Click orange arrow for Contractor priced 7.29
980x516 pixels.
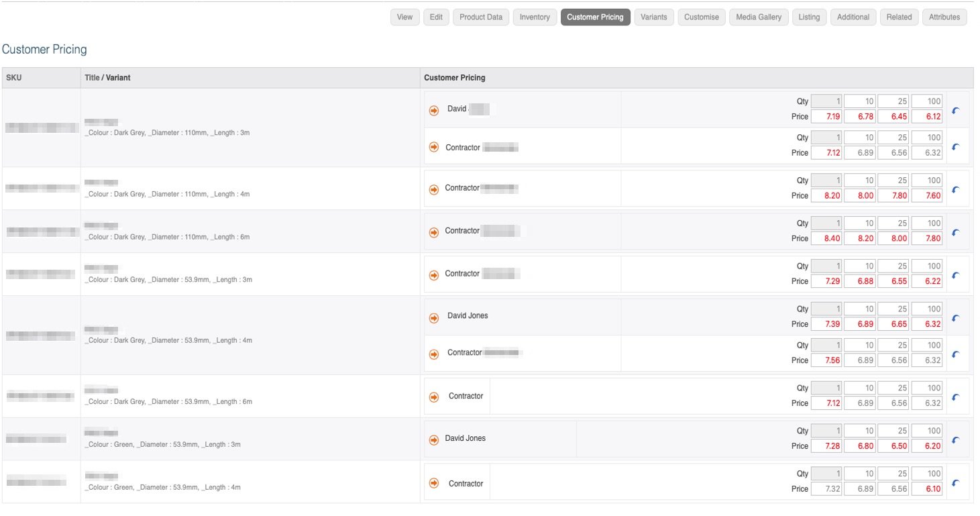point(434,274)
